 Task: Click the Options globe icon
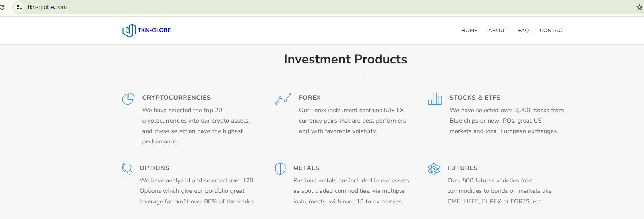(127, 169)
